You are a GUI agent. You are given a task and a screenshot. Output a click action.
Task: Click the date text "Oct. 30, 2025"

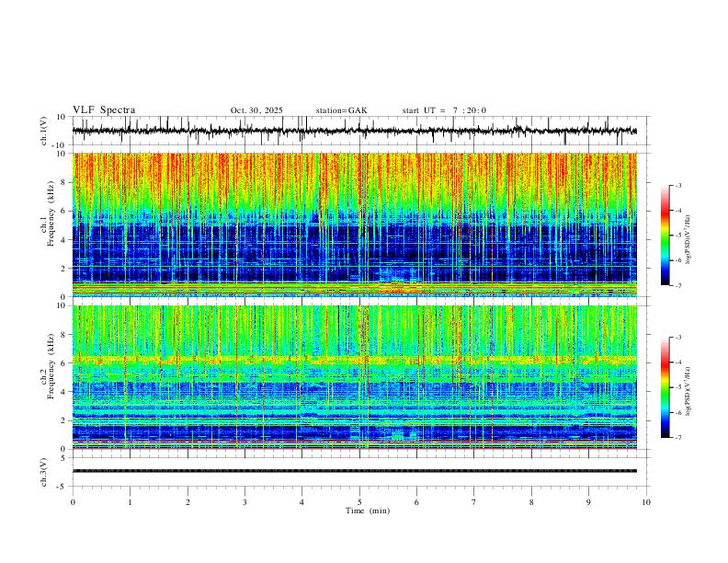coord(256,110)
